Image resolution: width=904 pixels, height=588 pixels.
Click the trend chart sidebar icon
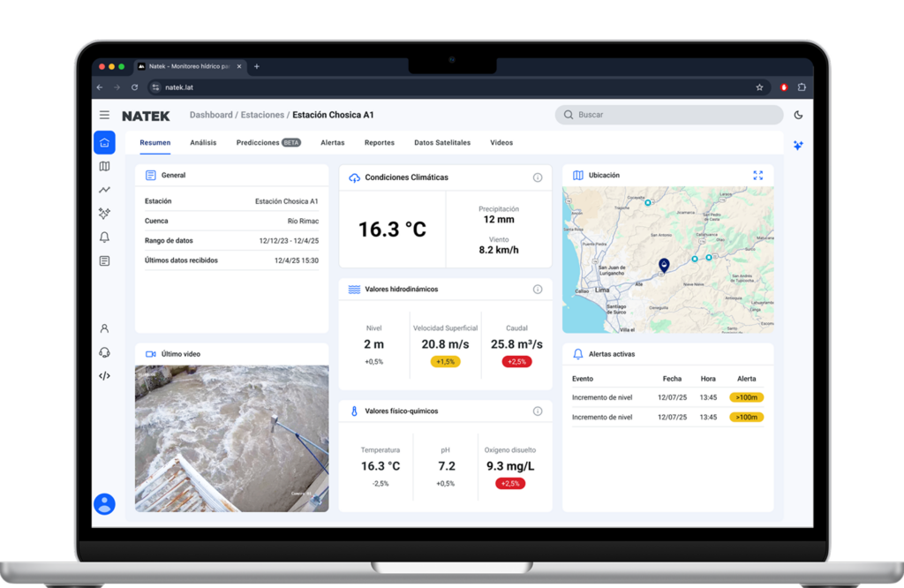(104, 190)
